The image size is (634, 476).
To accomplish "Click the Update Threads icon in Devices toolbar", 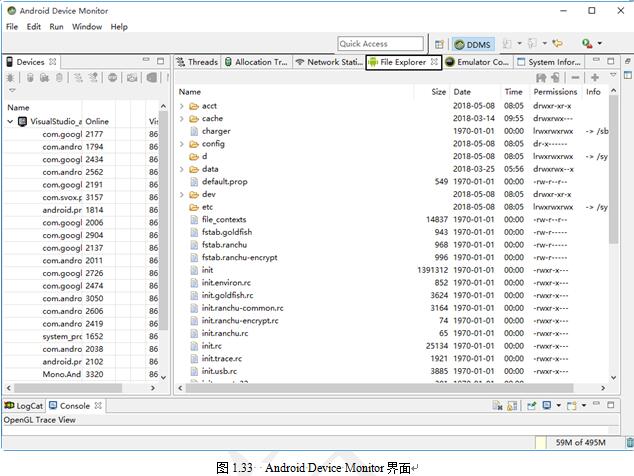I will [78, 78].
